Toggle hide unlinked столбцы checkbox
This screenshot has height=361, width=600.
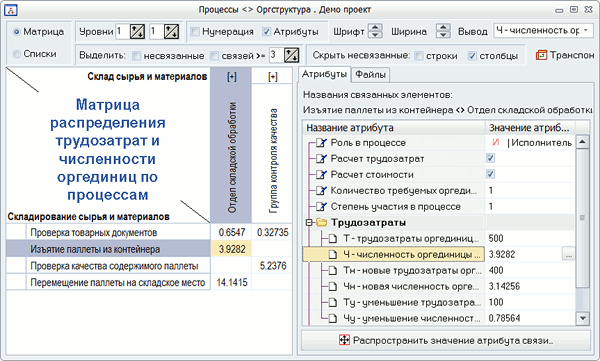(472, 56)
